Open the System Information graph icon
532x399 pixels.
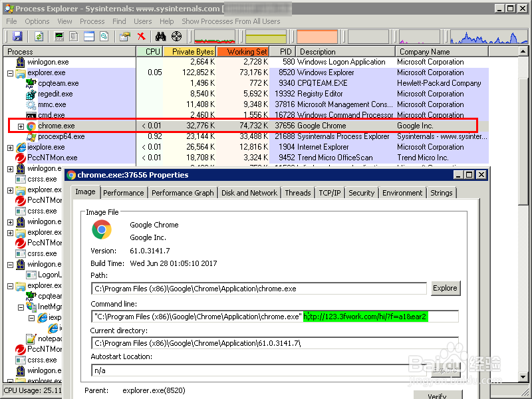click(59, 36)
